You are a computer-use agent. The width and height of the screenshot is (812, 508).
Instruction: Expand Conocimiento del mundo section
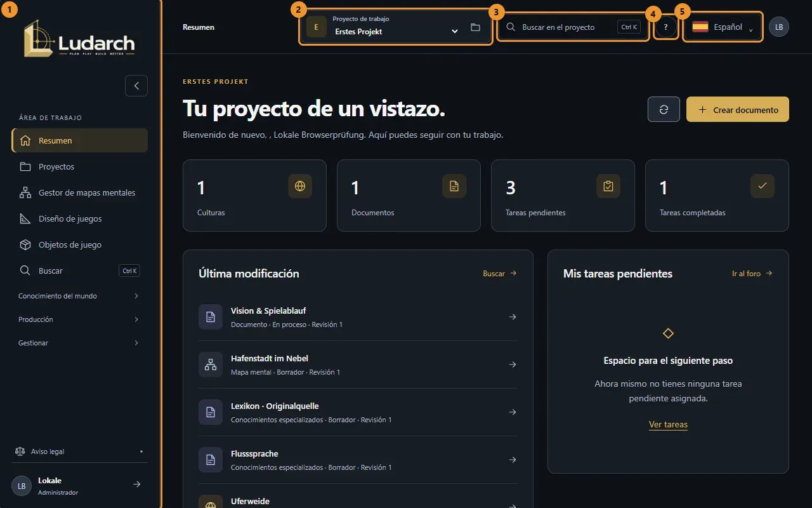point(79,296)
